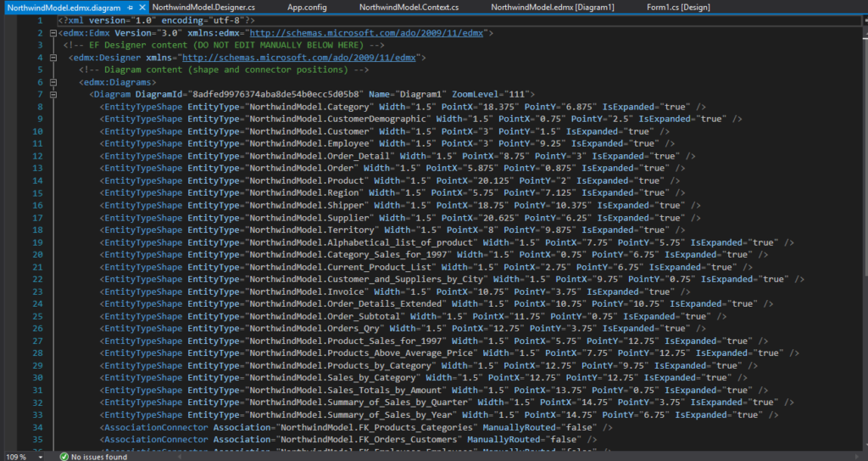This screenshot has width=868, height=461.
Task: Follow the schema URL link on line 2
Action: tap(366, 33)
